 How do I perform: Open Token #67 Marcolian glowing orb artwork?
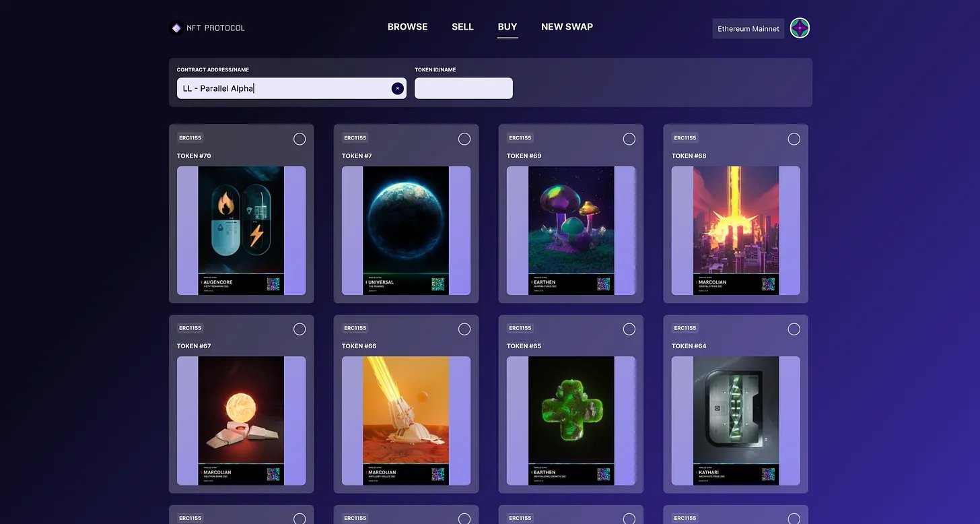click(241, 421)
